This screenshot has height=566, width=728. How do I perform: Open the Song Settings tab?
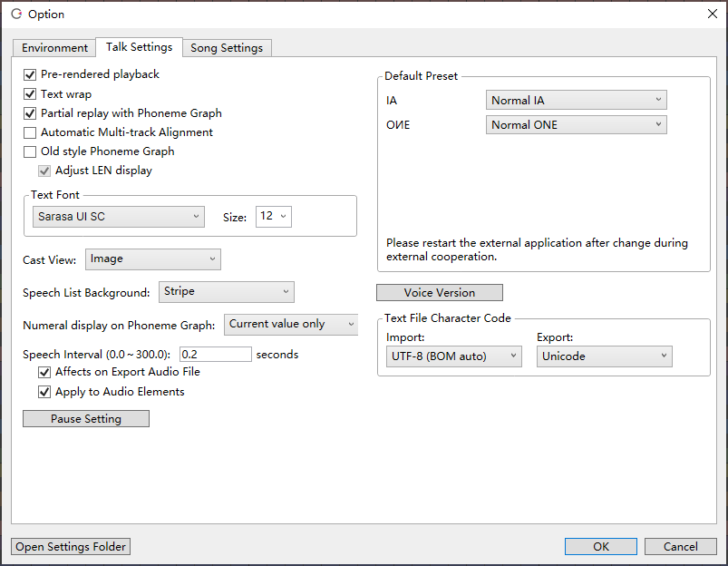coord(227,48)
